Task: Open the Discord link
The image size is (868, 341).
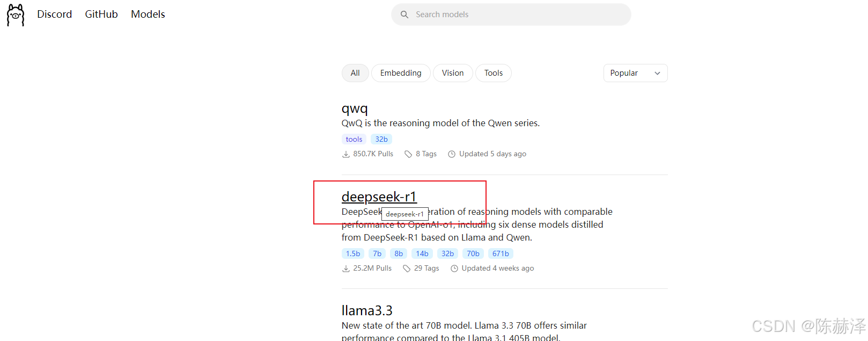Action: click(54, 14)
